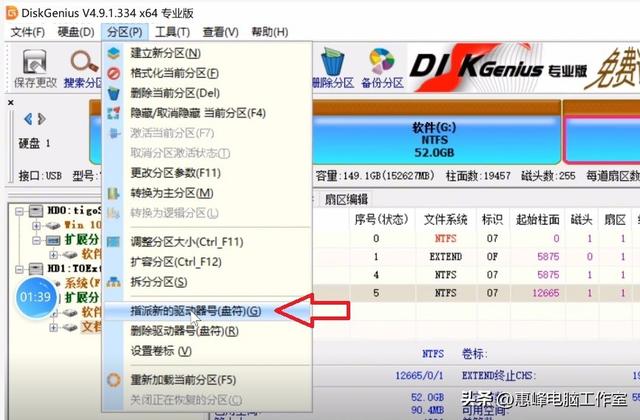The width and height of the screenshot is (640, 420).
Task: Click the 标识 column header
Action: (x=492, y=220)
